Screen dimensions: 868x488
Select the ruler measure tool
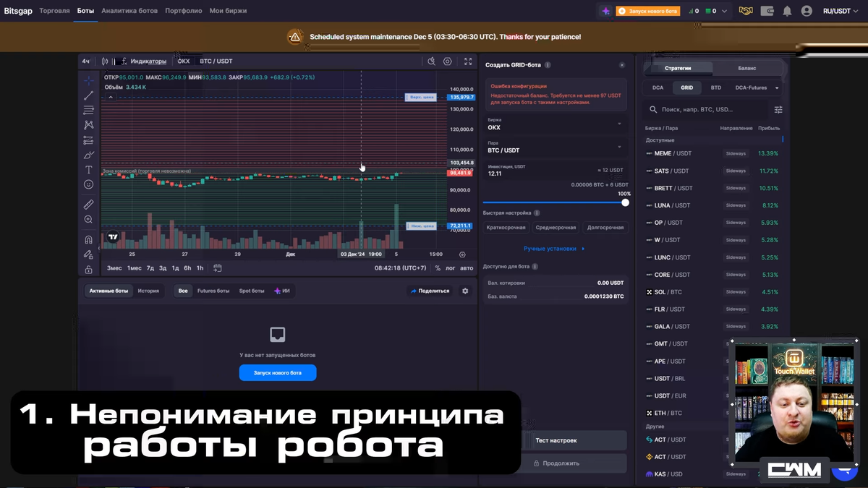(88, 205)
